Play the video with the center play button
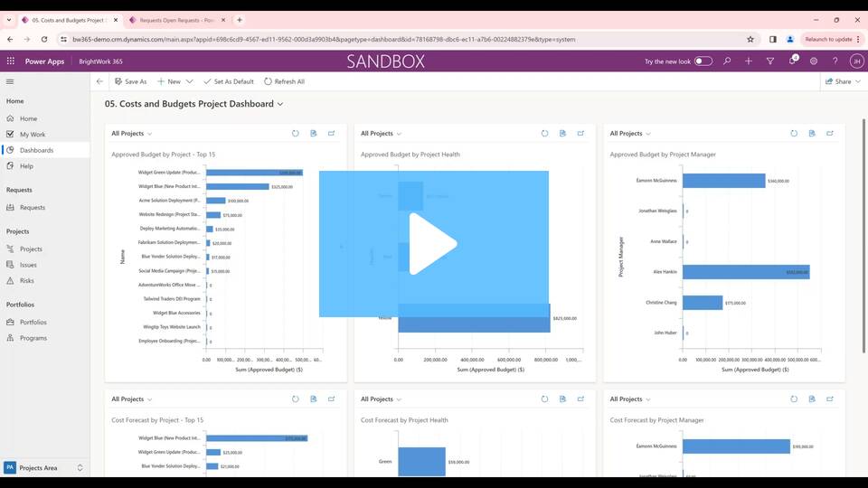This screenshot has height=488, width=868. [433, 244]
